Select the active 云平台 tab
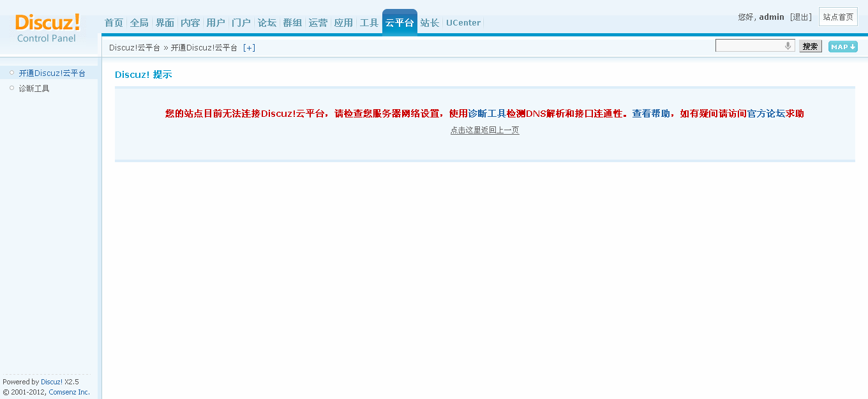The image size is (868, 399). [400, 22]
